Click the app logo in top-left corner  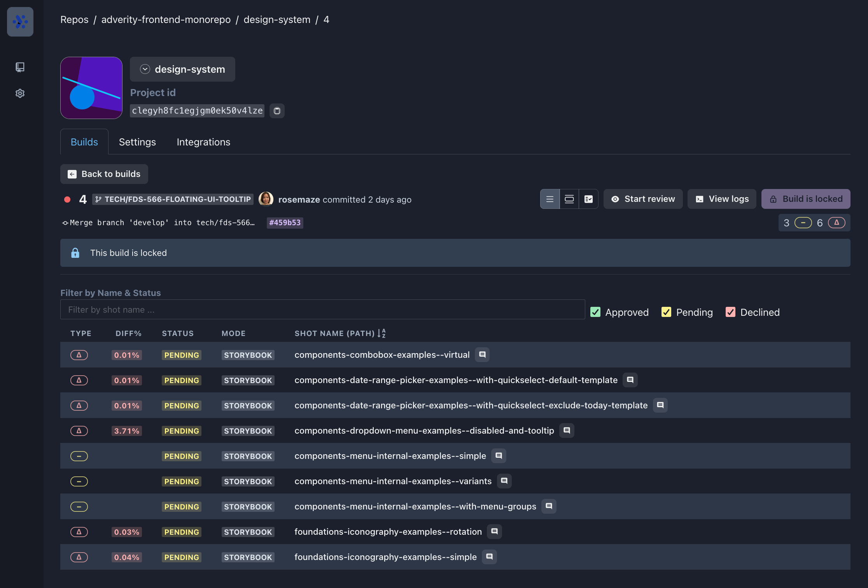pos(20,22)
